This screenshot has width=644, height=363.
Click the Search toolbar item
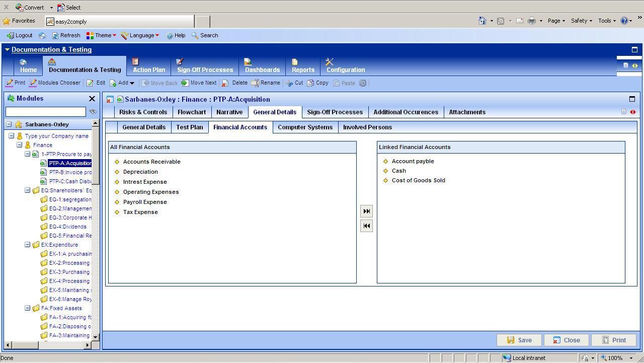(205, 35)
